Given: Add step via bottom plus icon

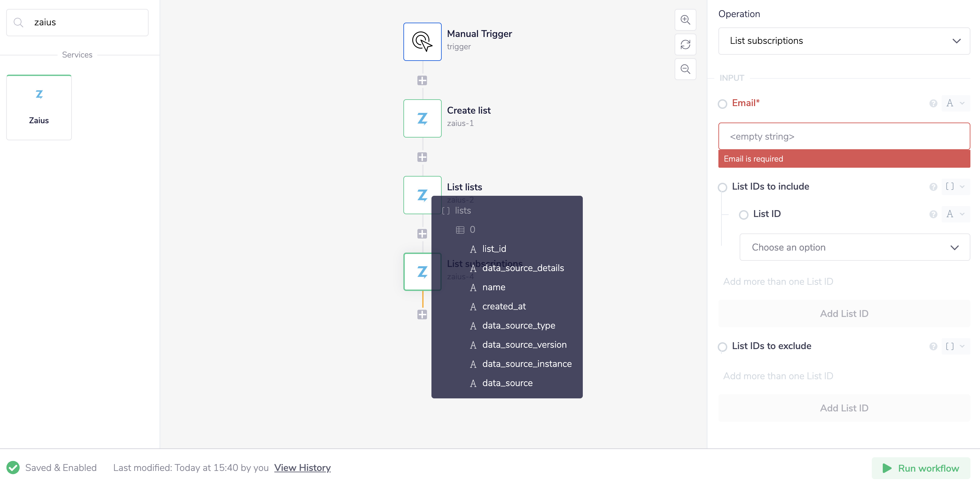Looking at the screenshot, I should click(422, 315).
